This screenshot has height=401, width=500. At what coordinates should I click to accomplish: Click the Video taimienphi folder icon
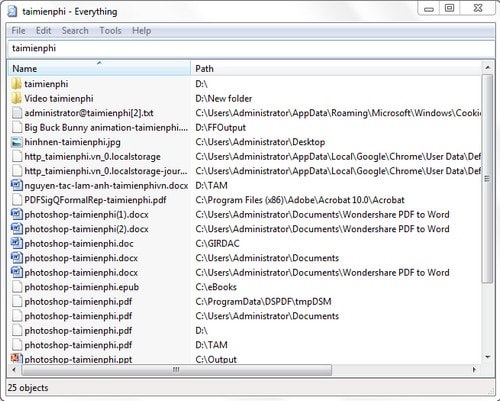tap(16, 98)
